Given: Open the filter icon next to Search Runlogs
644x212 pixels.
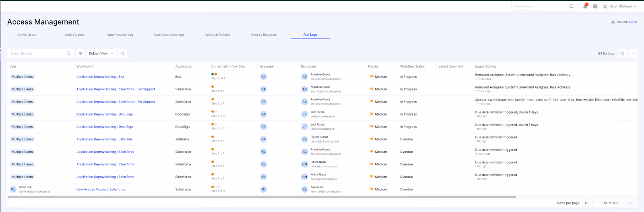Looking at the screenshot, I should [80, 54].
